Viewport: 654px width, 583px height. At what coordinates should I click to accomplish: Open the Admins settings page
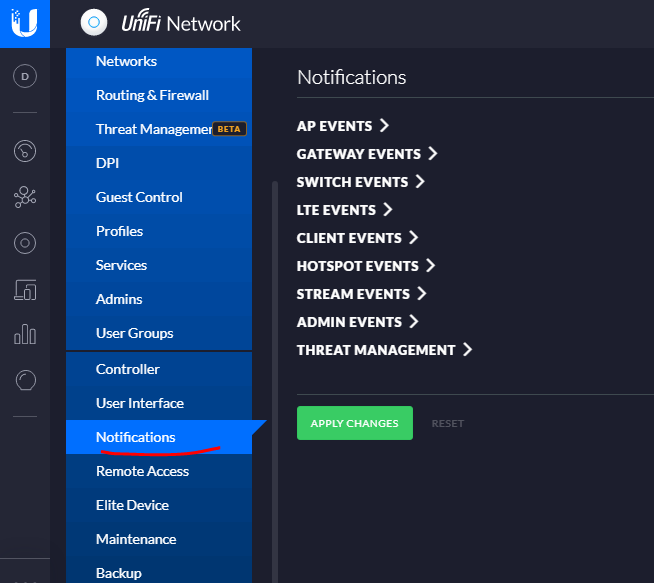click(159, 299)
